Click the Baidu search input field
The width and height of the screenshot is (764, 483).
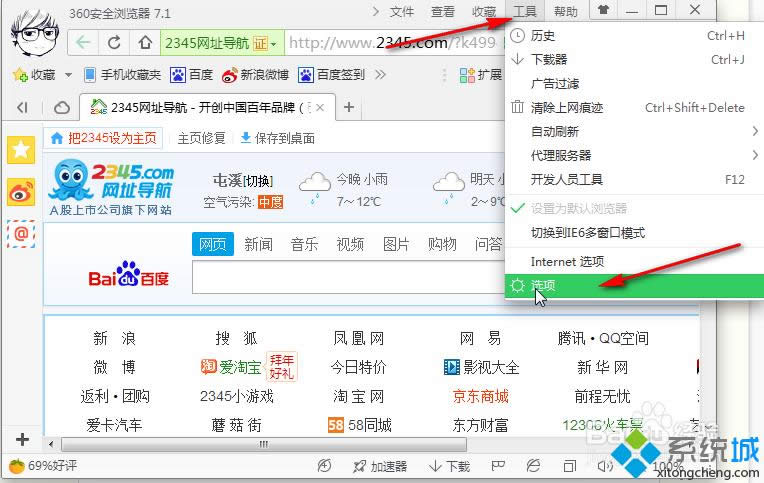tap(348, 277)
